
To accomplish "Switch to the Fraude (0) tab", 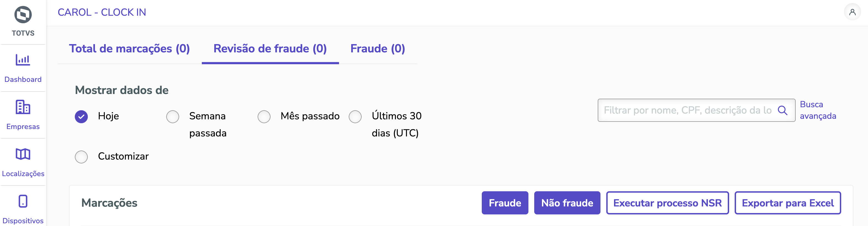I will click(x=377, y=49).
